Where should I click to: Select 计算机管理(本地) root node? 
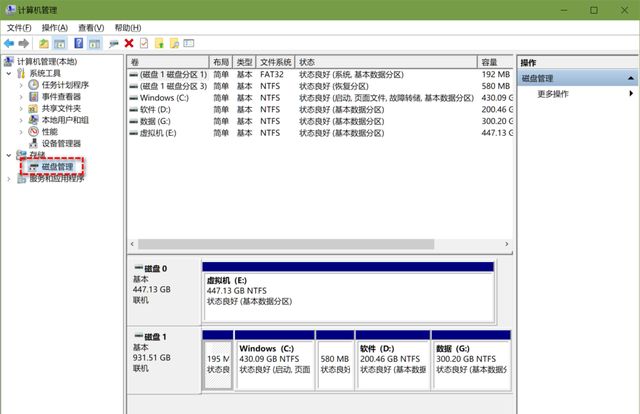click(47, 62)
